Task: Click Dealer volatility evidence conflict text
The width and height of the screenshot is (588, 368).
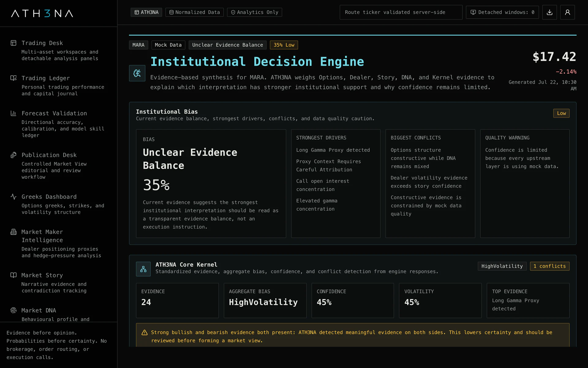Action: point(429,182)
